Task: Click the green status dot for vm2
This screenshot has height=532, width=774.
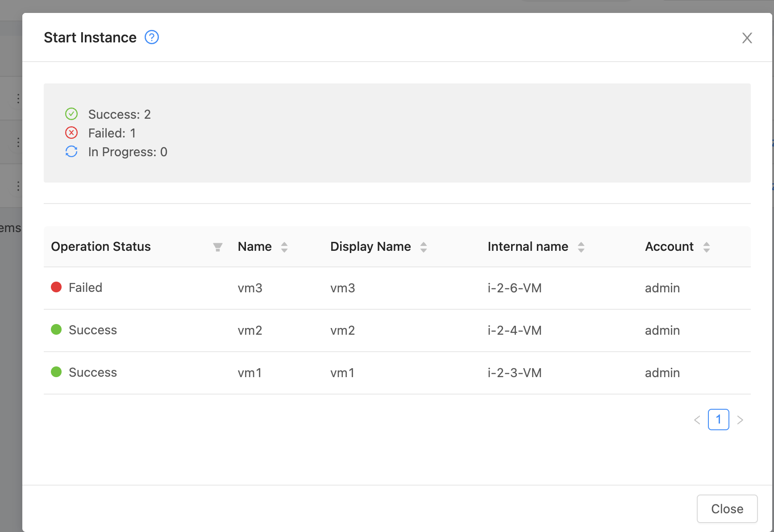Action: point(56,329)
